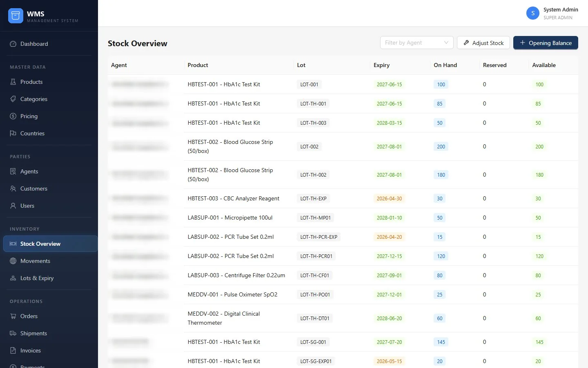
Task: Go to Movements in the sidebar
Action: [50, 261]
